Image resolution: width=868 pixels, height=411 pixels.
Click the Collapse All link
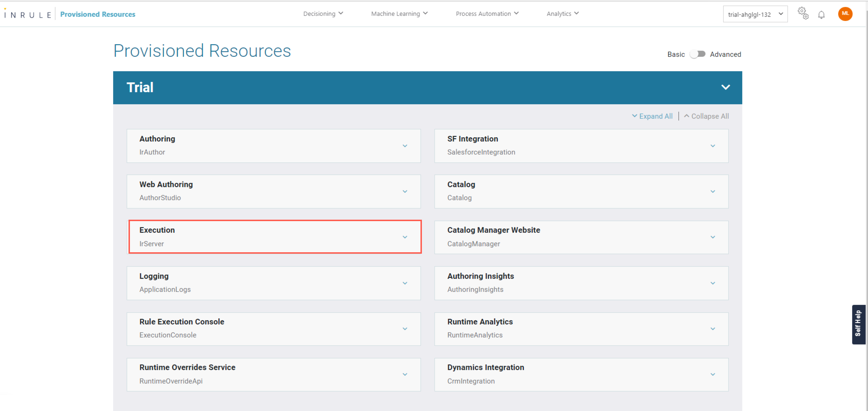706,116
